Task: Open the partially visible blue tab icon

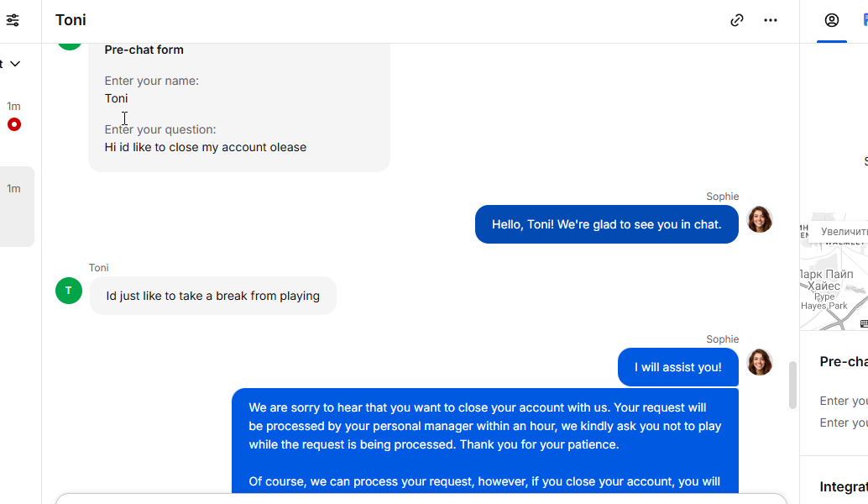Action: click(x=865, y=20)
